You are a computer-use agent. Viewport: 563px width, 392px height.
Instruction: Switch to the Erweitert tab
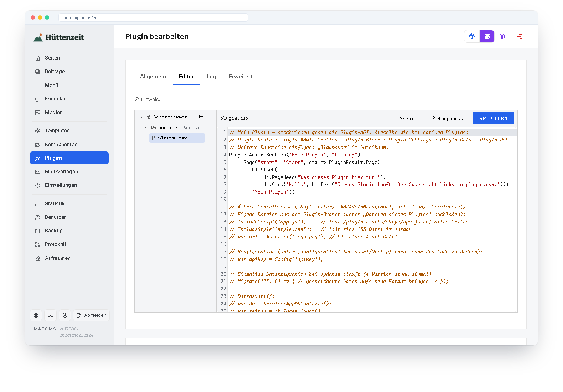pyautogui.click(x=241, y=77)
